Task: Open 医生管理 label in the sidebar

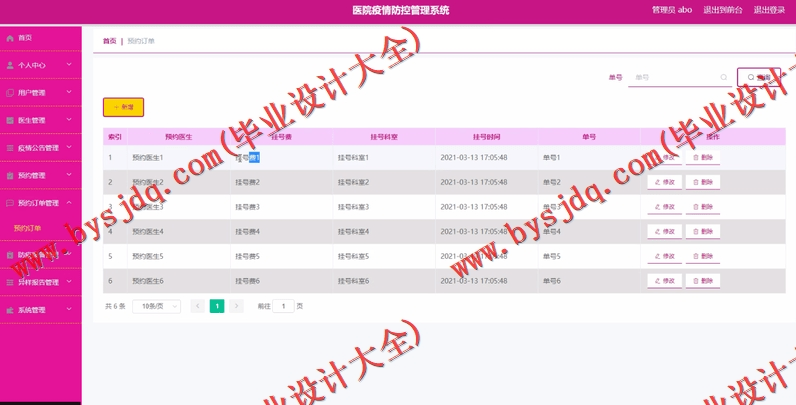Action: point(31,120)
